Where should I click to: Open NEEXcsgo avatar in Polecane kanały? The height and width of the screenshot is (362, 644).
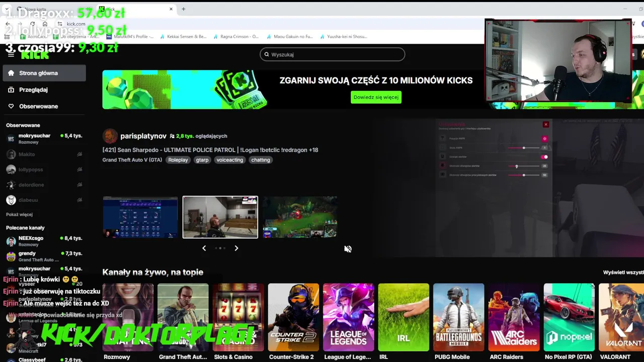11,241
